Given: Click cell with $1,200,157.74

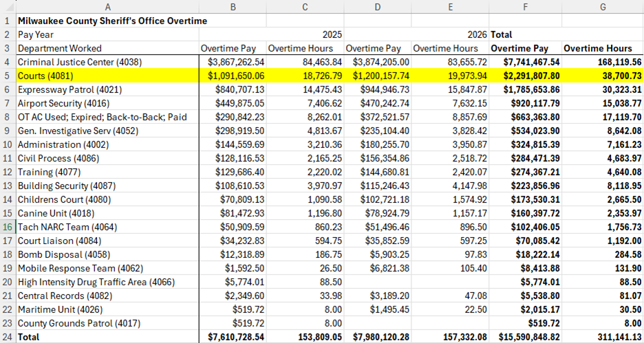Looking at the screenshot, I should 378,76.
